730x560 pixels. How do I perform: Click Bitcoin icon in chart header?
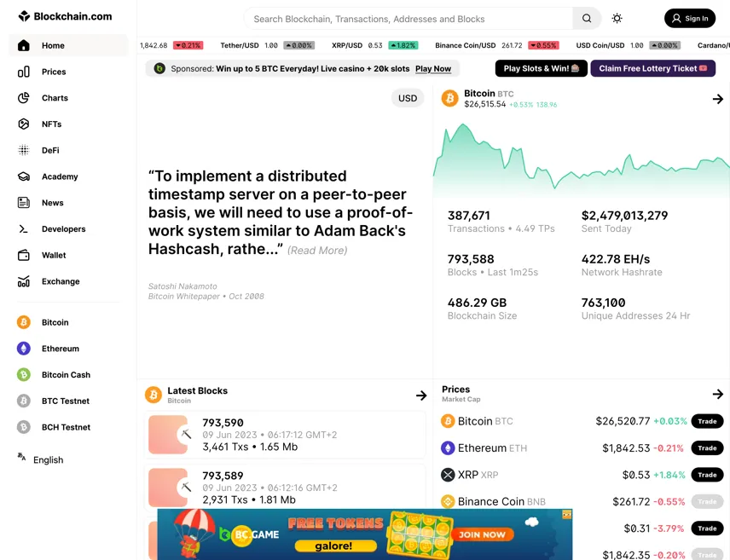pos(449,98)
